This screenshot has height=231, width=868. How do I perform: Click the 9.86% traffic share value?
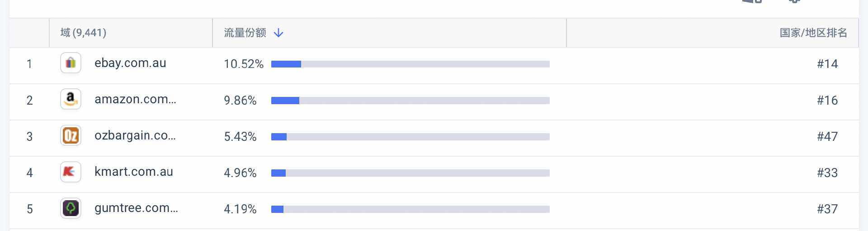240,100
